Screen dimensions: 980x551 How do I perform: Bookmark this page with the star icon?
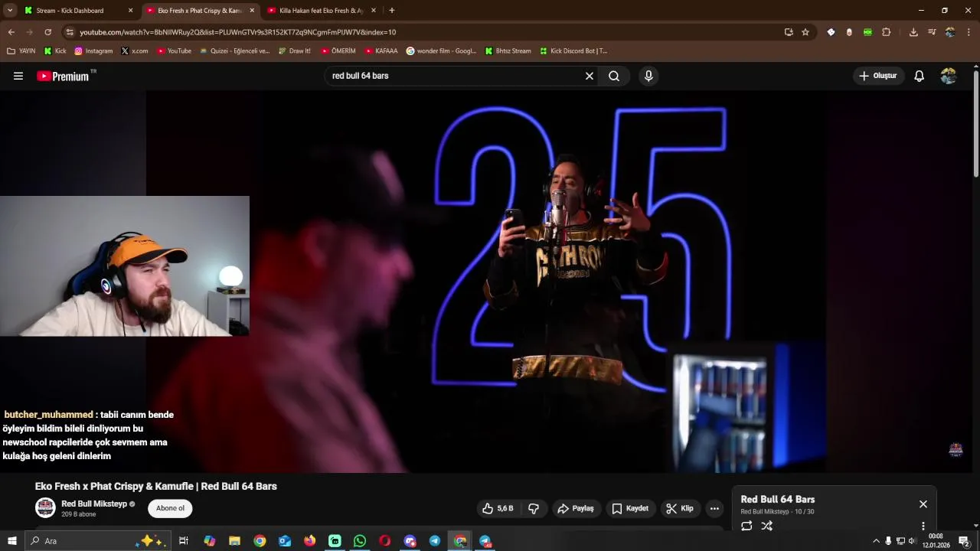(x=805, y=32)
